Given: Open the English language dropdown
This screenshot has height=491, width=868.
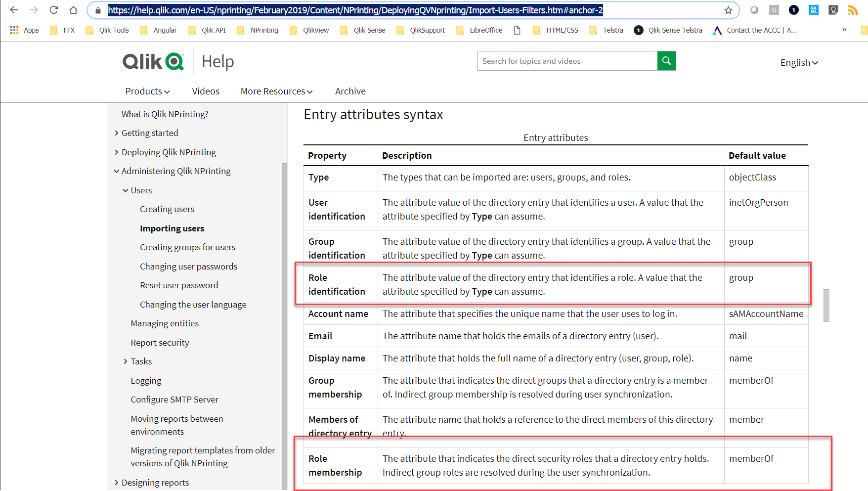Looking at the screenshot, I should [798, 62].
